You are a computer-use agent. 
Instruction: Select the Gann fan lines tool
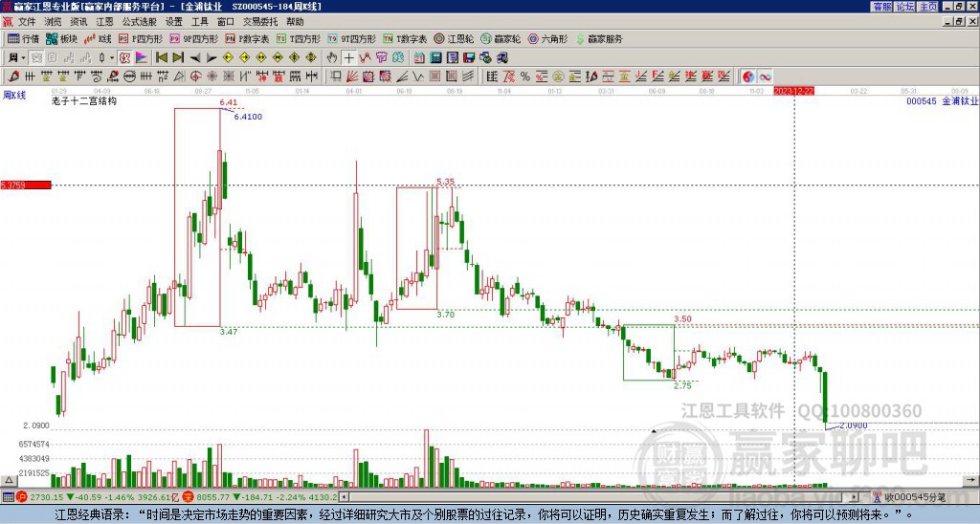tap(352, 76)
